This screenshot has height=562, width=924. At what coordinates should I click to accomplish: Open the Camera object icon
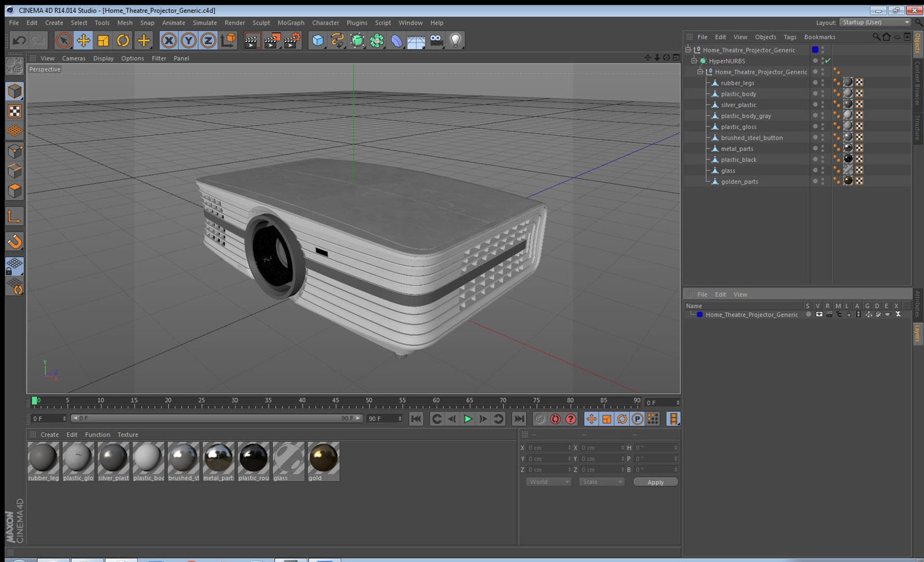pos(436,41)
